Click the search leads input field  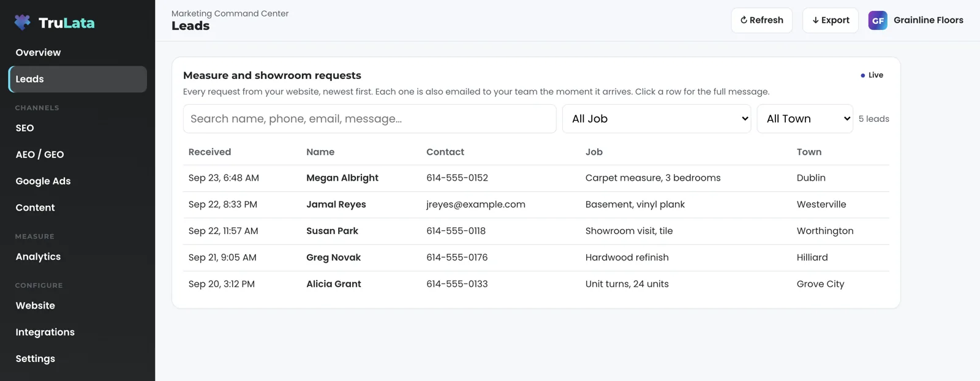pos(369,119)
